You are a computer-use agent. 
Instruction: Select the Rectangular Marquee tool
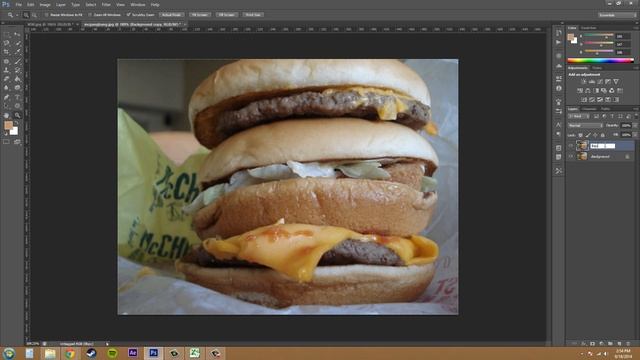point(7,34)
